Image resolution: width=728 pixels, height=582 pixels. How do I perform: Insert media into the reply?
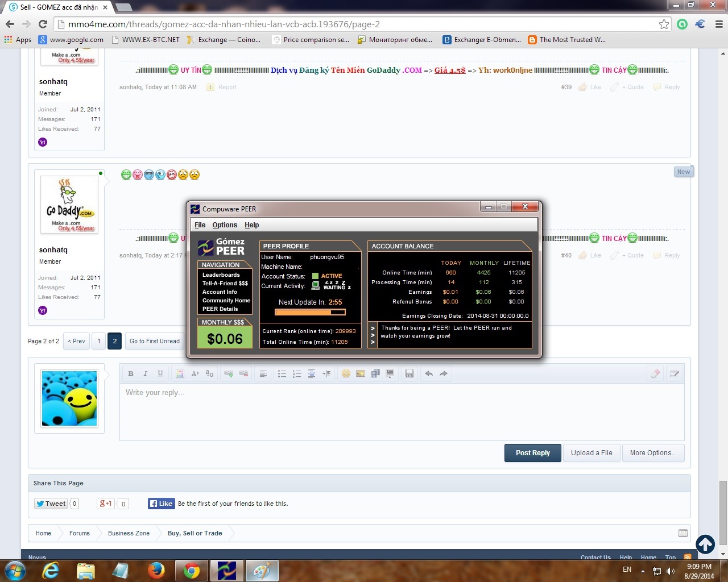375,373
